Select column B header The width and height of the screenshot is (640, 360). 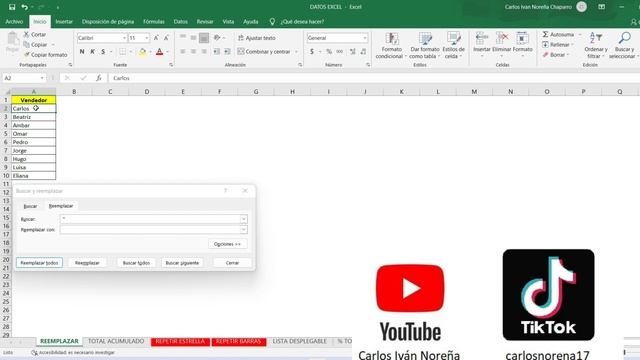(74, 92)
